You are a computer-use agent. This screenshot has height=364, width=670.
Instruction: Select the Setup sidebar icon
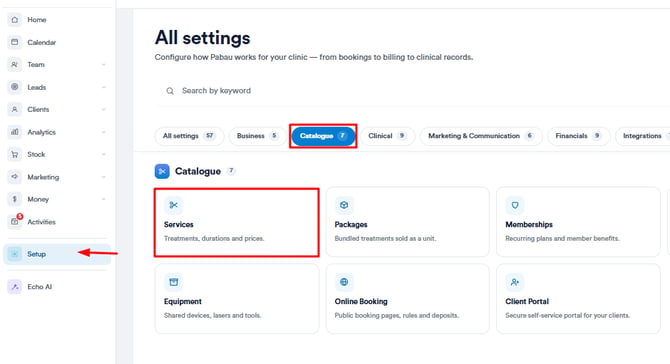pyautogui.click(x=15, y=254)
